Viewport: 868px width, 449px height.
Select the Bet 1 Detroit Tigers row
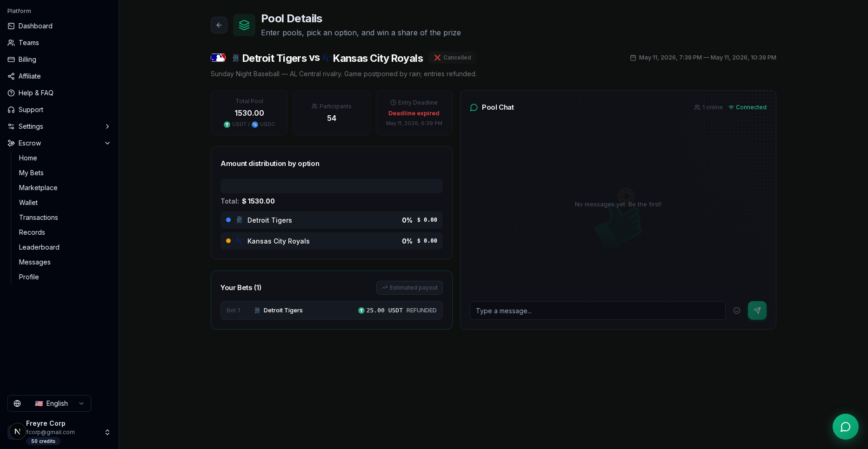[332, 310]
